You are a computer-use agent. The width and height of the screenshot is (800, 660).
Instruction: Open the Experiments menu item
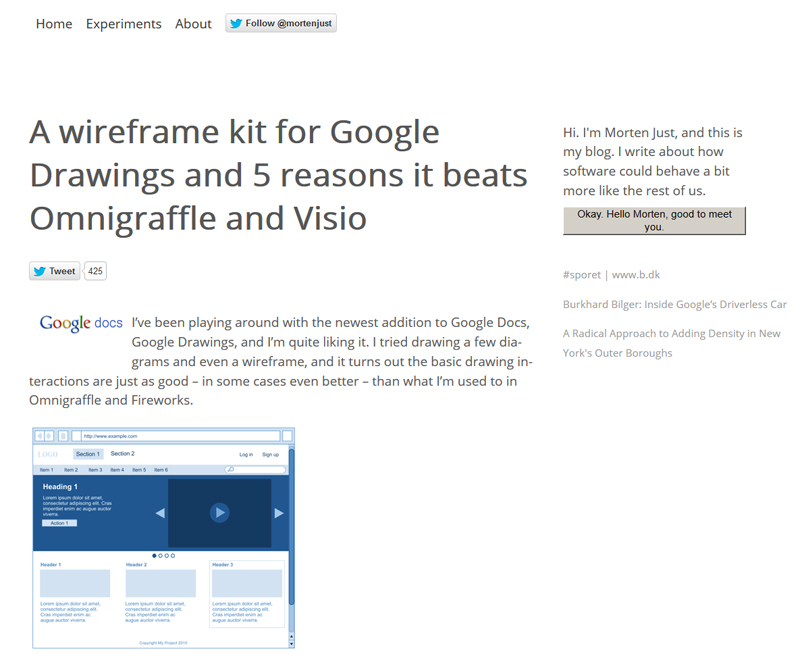click(123, 24)
